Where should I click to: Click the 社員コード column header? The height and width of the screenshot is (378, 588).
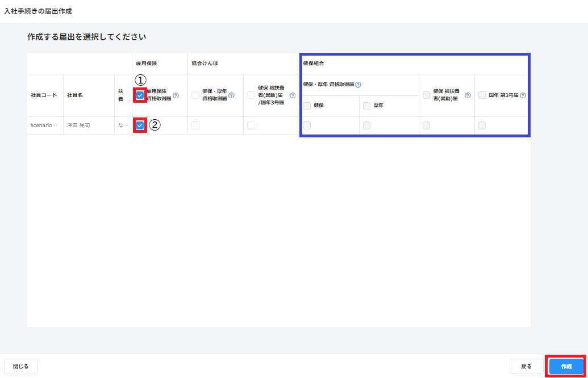pyautogui.click(x=44, y=95)
